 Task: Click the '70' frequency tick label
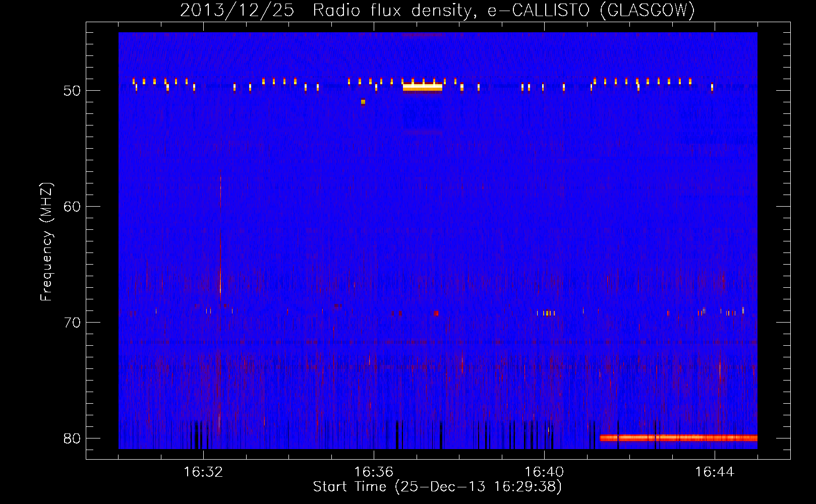[x=72, y=323]
